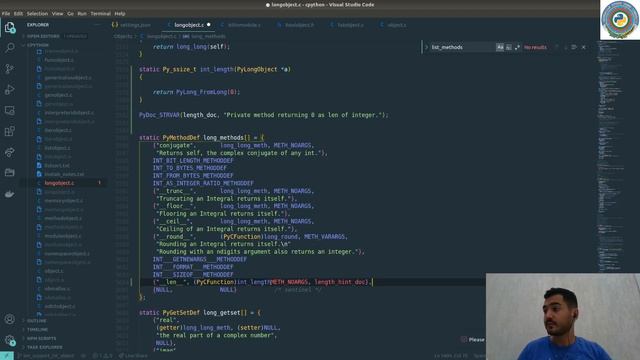
Task: Open the Run menu
Action: point(82,13)
